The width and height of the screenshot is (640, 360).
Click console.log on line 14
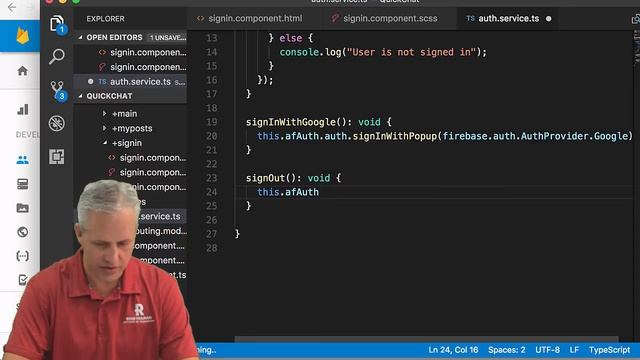[x=310, y=52]
